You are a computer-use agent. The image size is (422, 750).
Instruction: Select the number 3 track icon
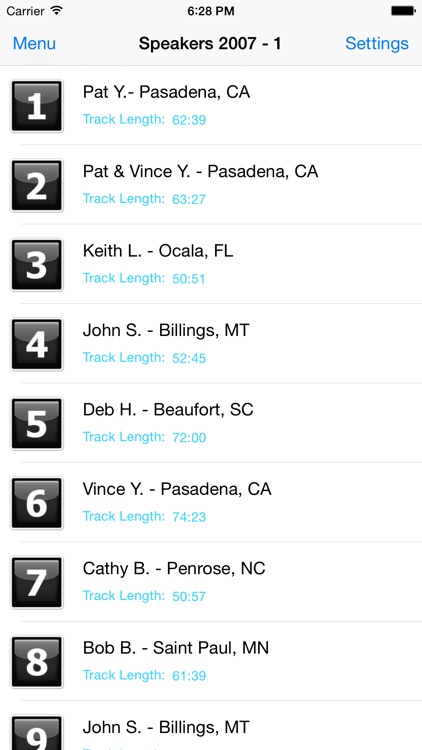(x=37, y=265)
